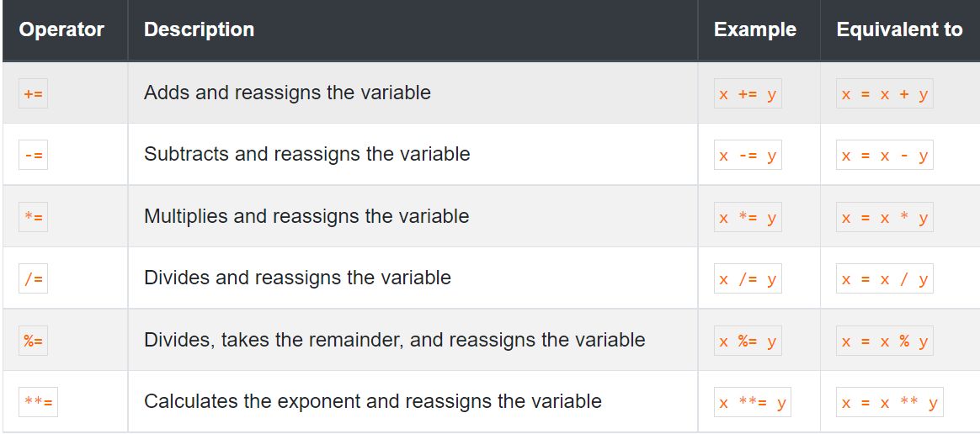Image resolution: width=980 pixels, height=434 pixels.
Task: Click the x = x % y code
Action: click(x=884, y=341)
